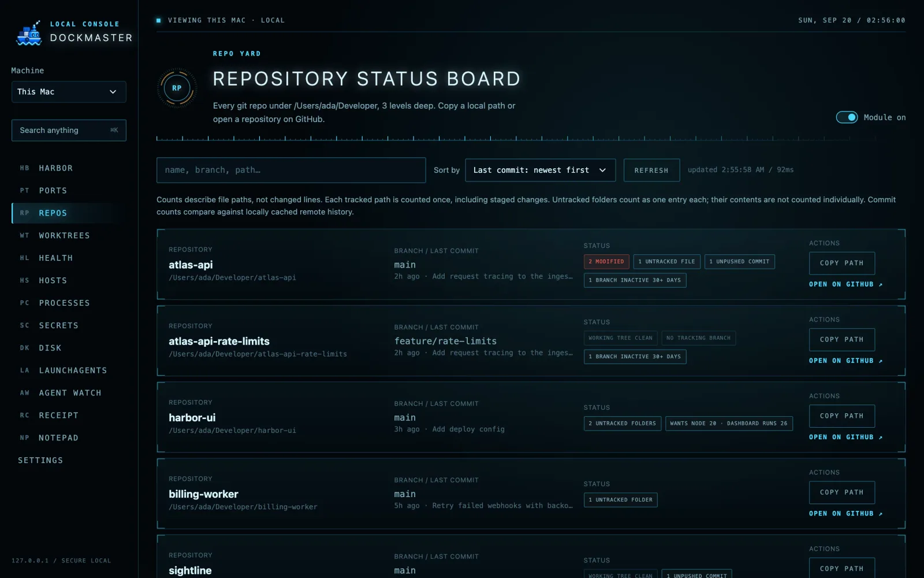
Task: Turn off the Module on switch
Action: [x=847, y=117]
